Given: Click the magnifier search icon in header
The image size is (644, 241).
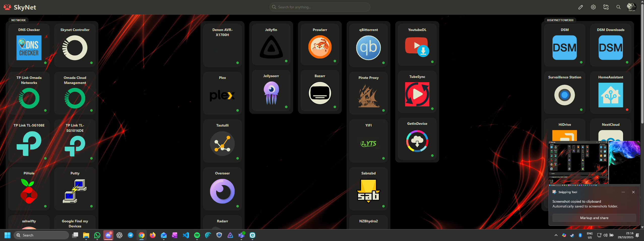Looking at the screenshot, I should (618, 7).
